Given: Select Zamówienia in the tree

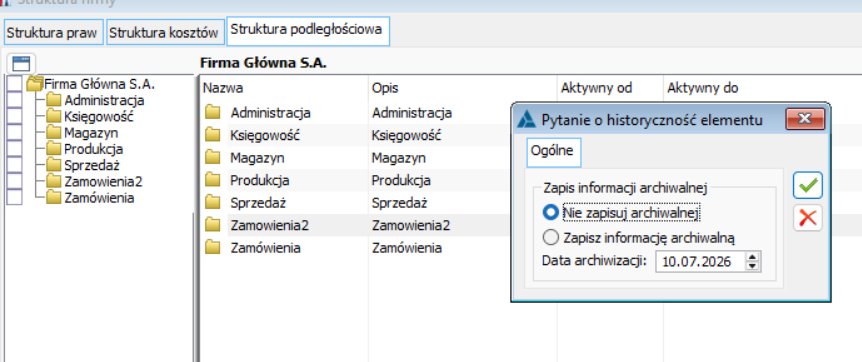Looking at the screenshot, I should tap(99, 198).
